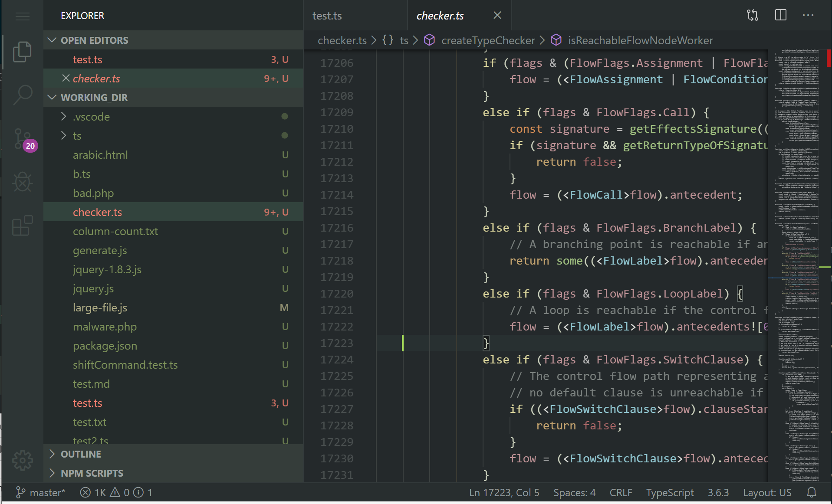
Task: Open arabic.html in the file tree
Action: (173, 155)
